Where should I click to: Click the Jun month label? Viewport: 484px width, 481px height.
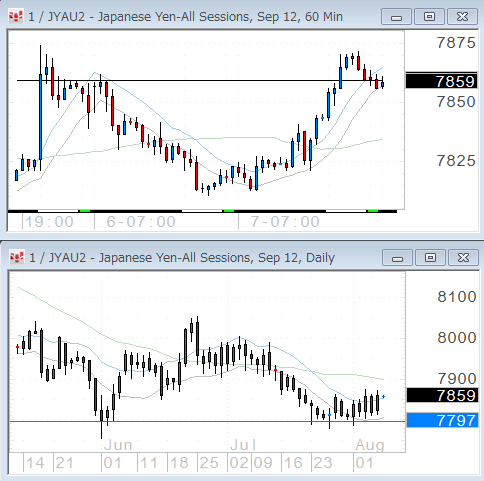click(118, 445)
